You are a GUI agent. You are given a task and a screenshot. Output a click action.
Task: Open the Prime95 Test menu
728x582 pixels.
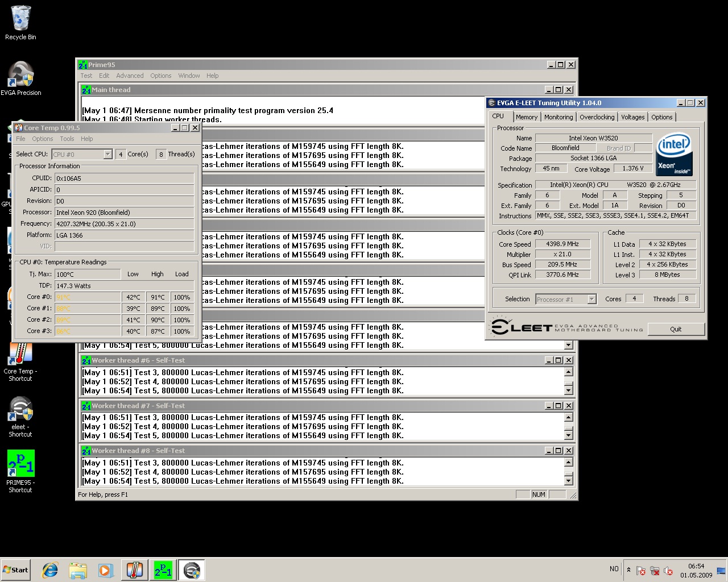(86, 76)
